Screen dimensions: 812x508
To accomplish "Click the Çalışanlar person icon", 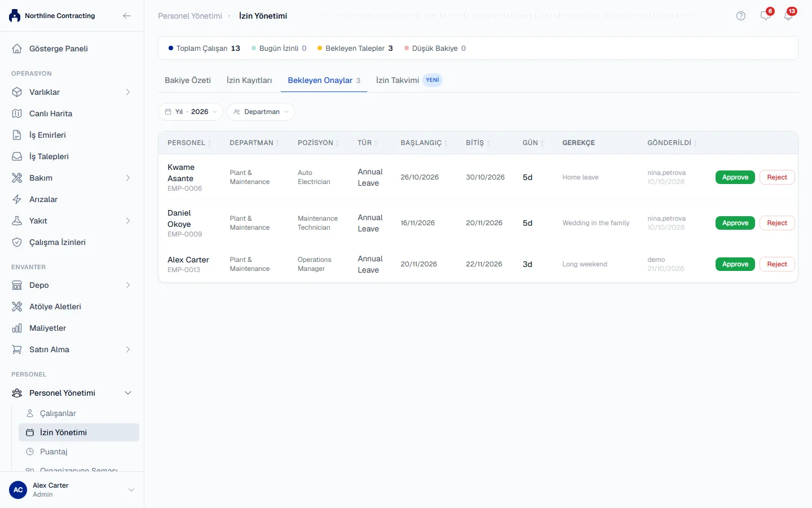I will pyautogui.click(x=30, y=413).
